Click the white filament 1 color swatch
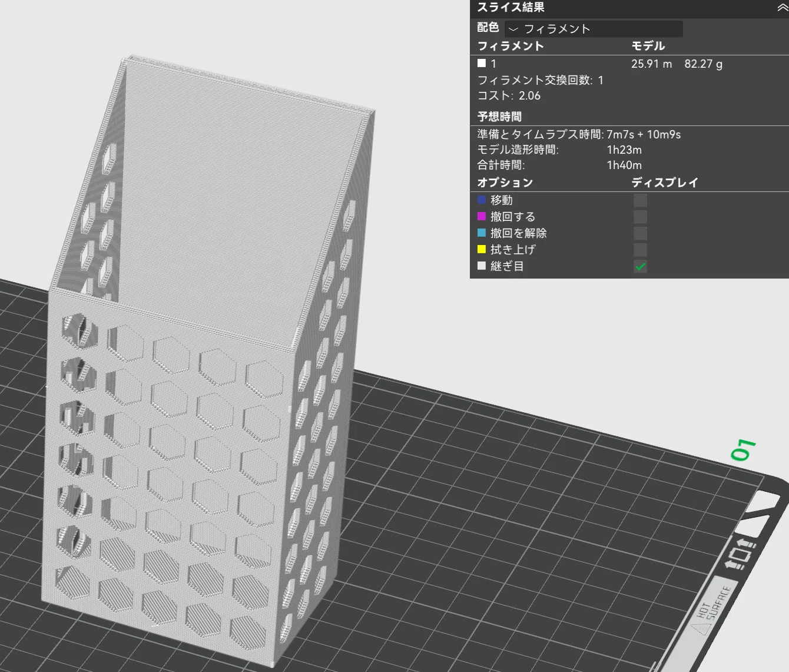 [482, 63]
